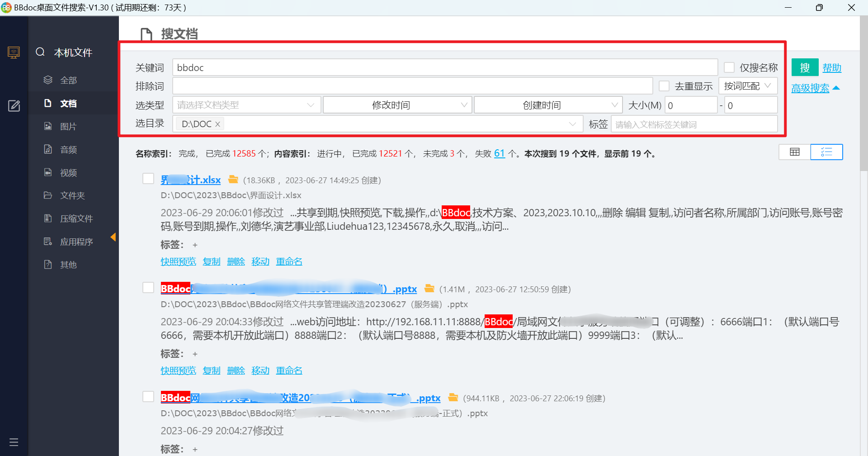Click the document icon next to 文档

[x=48, y=103]
